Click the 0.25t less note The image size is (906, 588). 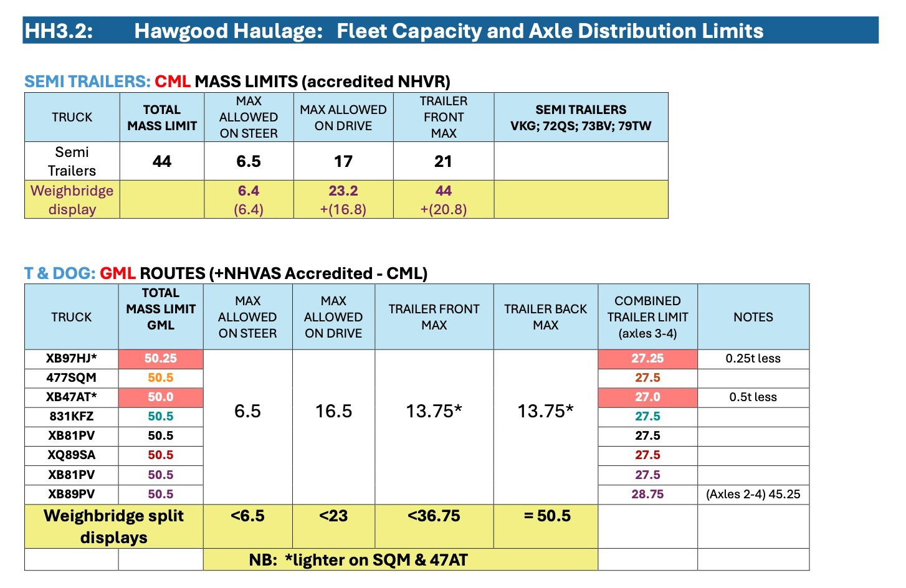pos(753,359)
